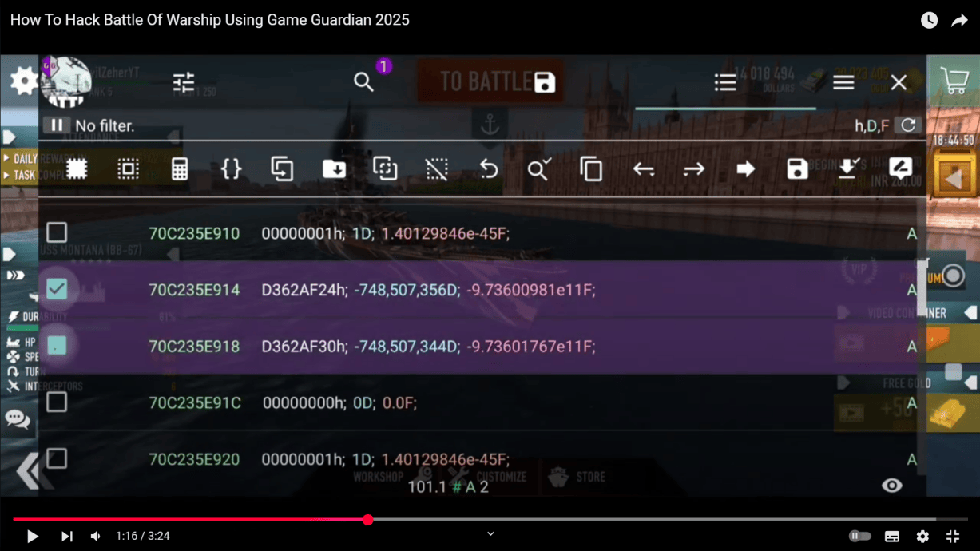Toggle the checkbox for address 70C235E918
The height and width of the screenshot is (551, 980).
point(57,345)
